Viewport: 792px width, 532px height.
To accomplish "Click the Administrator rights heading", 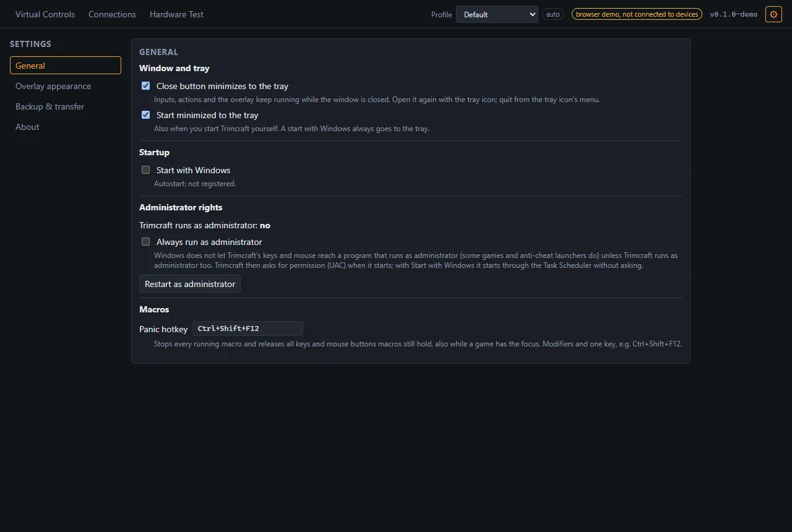I will tap(181, 207).
